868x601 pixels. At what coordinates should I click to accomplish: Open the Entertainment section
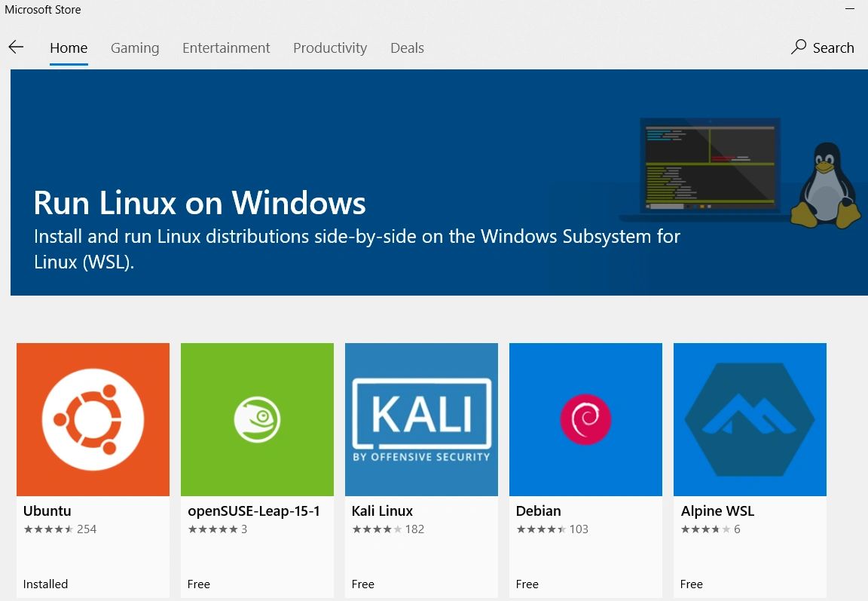pyautogui.click(x=226, y=48)
